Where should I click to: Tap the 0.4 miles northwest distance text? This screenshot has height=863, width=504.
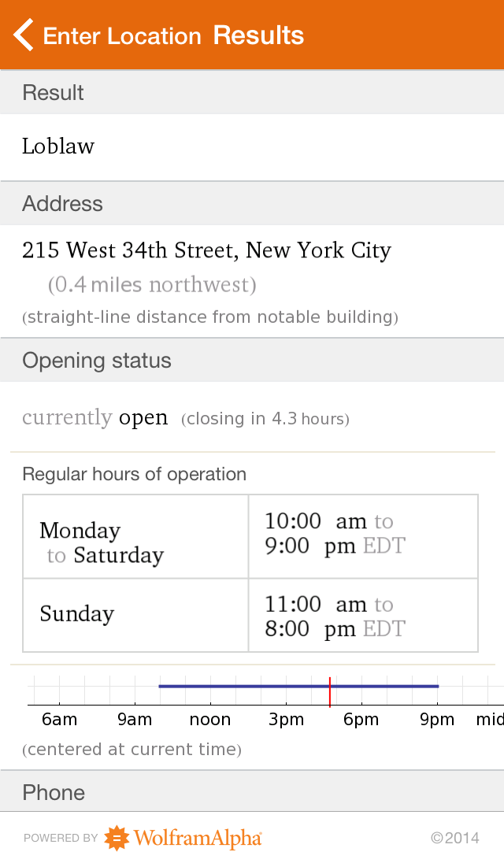[152, 285]
